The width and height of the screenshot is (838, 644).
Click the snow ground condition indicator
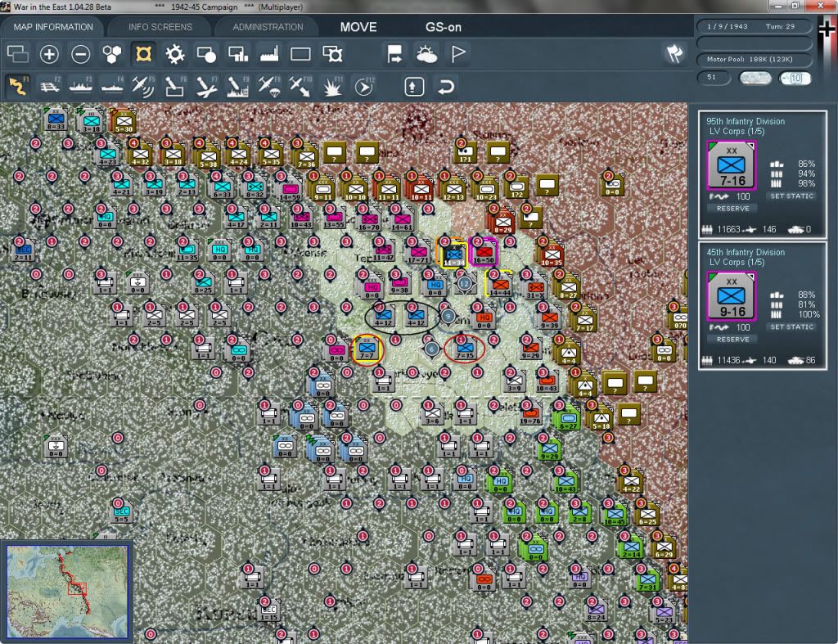coord(755,78)
